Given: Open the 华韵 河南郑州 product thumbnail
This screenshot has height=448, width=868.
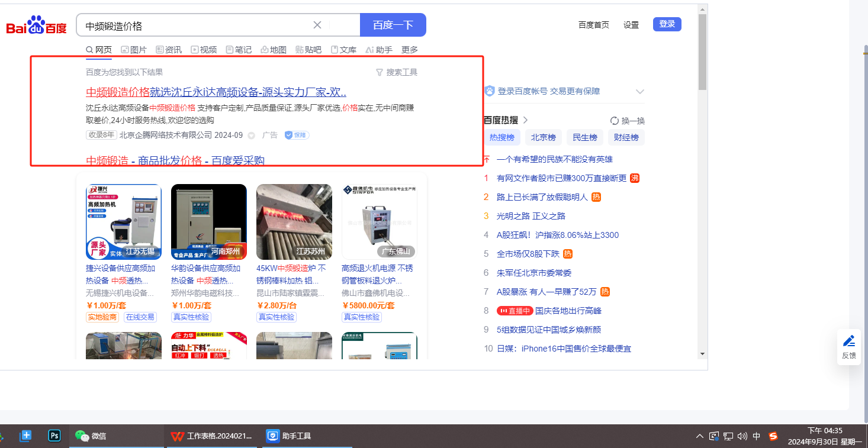Looking at the screenshot, I should 209,222.
